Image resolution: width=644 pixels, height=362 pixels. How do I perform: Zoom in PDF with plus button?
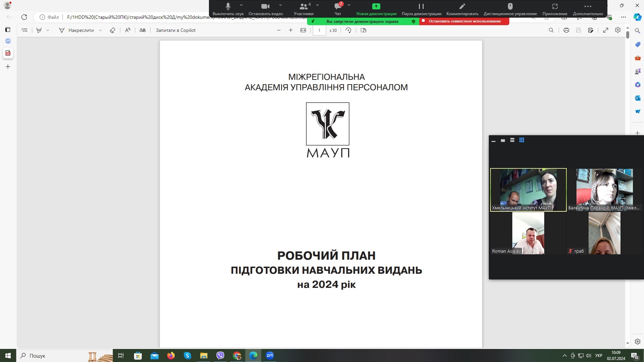[x=291, y=30]
